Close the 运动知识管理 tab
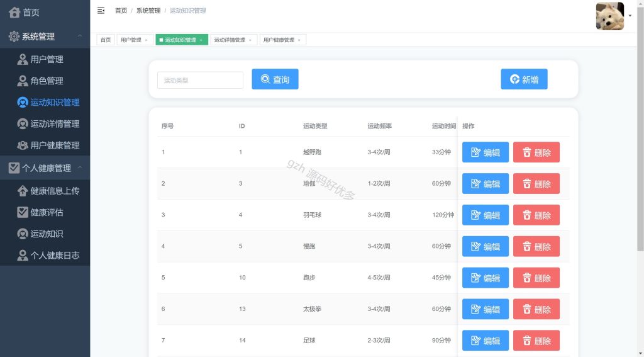This screenshot has width=644, height=357. [x=201, y=40]
